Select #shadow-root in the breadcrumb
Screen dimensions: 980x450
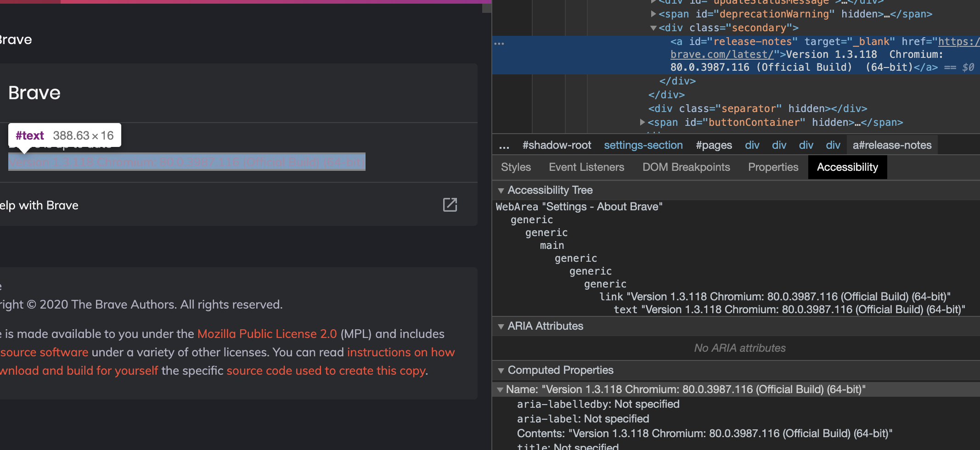pos(557,145)
